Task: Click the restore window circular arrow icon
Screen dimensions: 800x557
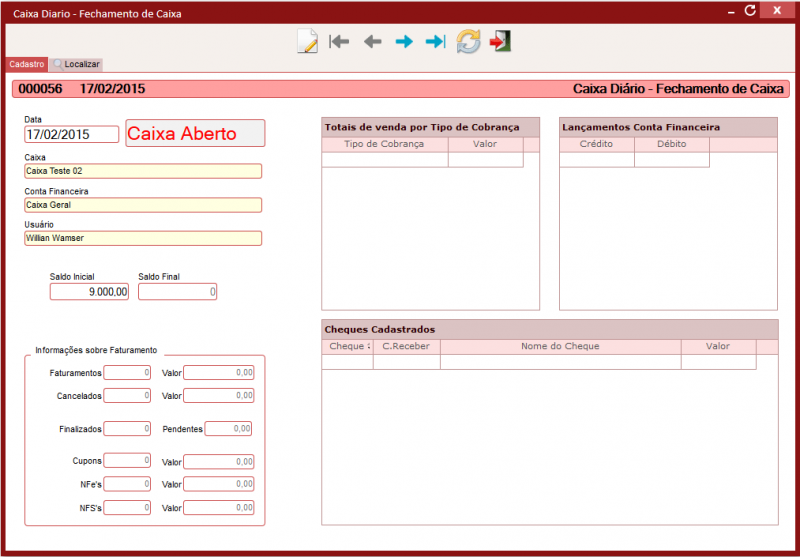Action: click(x=749, y=10)
